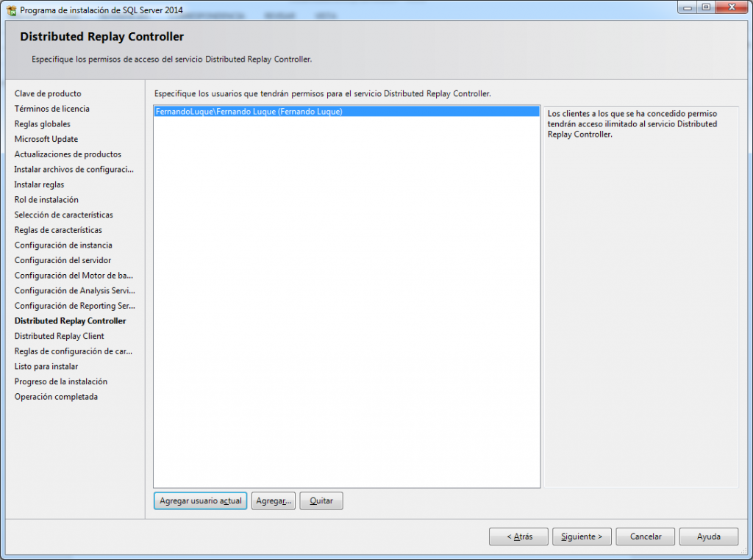The height and width of the screenshot is (560, 753).
Task: Select the Reglas globales step
Action: pyautogui.click(x=42, y=123)
